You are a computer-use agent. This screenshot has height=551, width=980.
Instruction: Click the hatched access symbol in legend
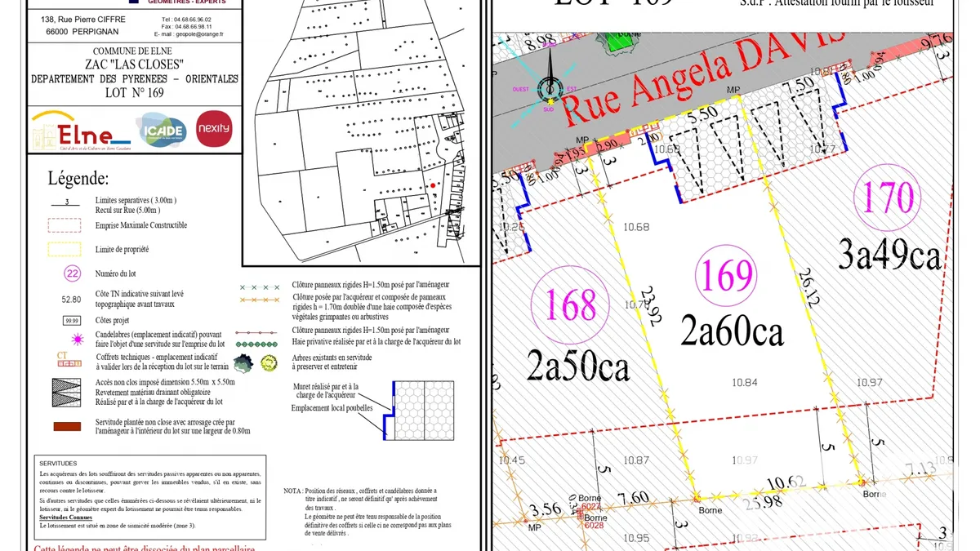[67, 392]
